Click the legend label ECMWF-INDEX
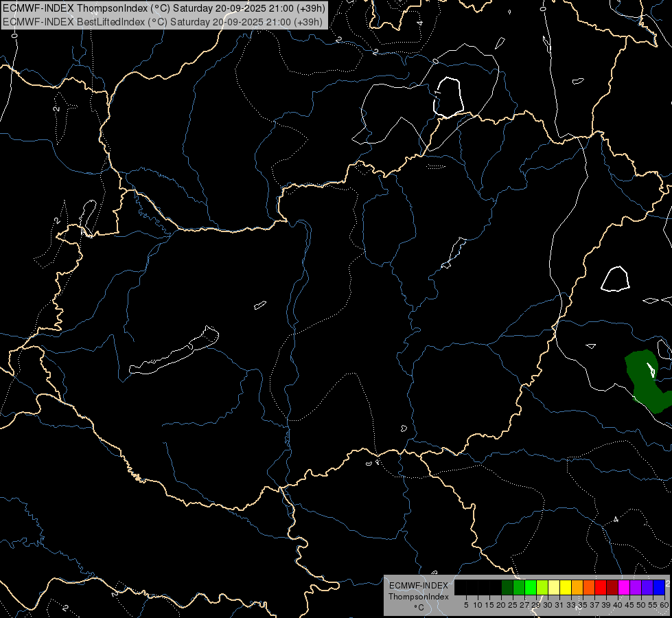 419,586
